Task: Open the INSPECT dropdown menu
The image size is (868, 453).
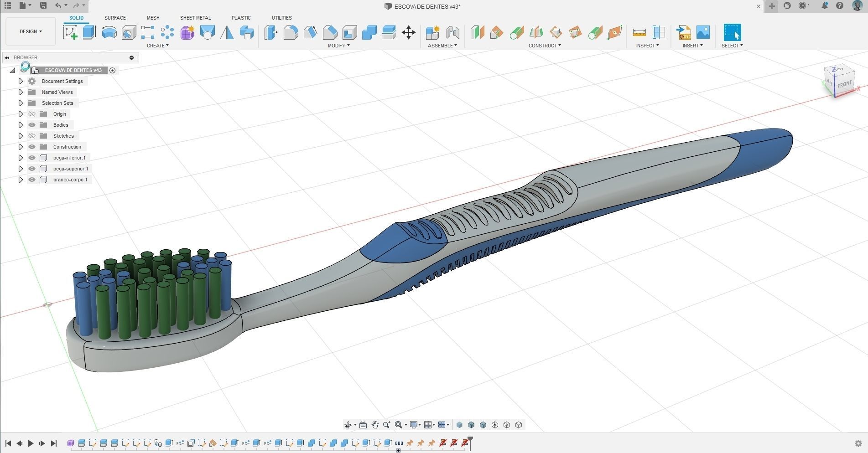Action: [647, 46]
